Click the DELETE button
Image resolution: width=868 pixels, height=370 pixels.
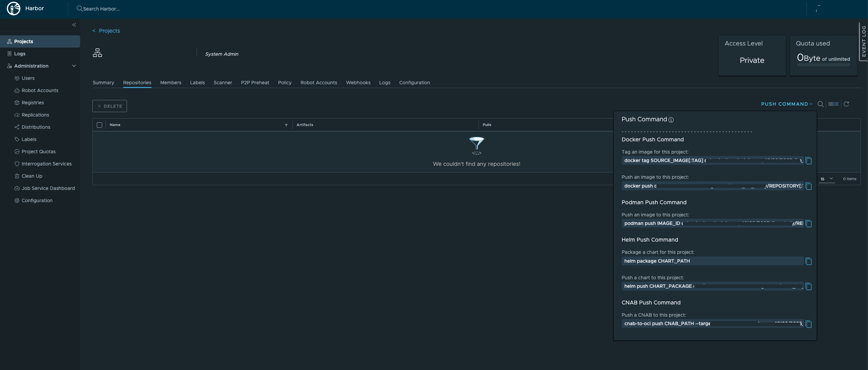tap(110, 106)
